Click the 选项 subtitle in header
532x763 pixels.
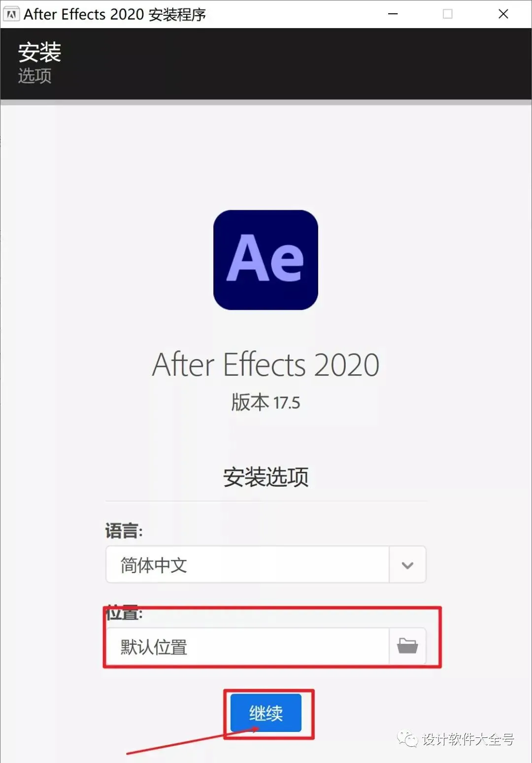pyautogui.click(x=34, y=76)
